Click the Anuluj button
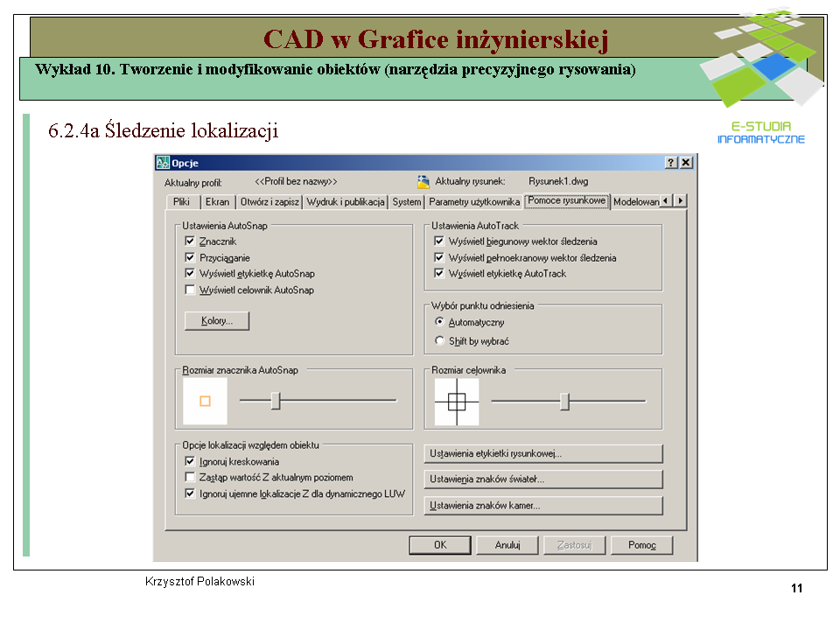Image resolution: width=840 pixels, height=630 pixels. [507, 545]
